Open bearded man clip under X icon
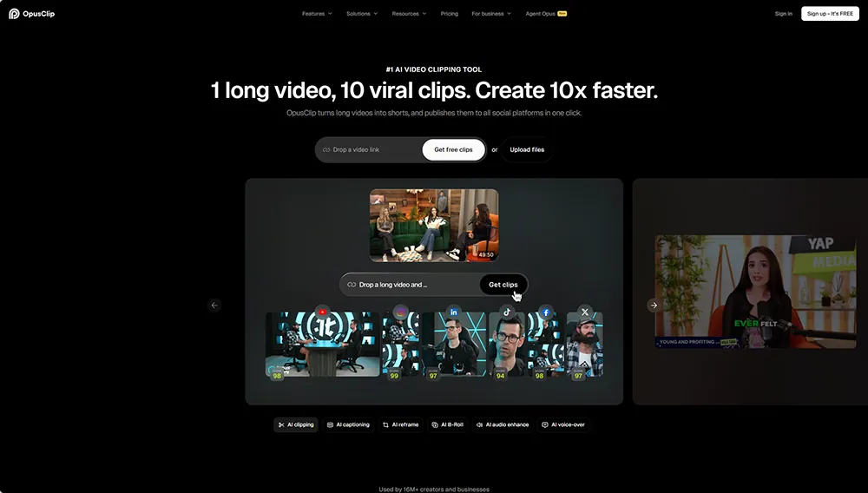868x493 pixels. (584, 345)
